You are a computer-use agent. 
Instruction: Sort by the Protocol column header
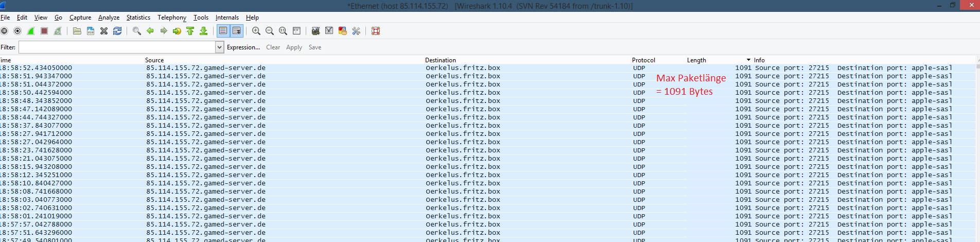click(x=658, y=60)
